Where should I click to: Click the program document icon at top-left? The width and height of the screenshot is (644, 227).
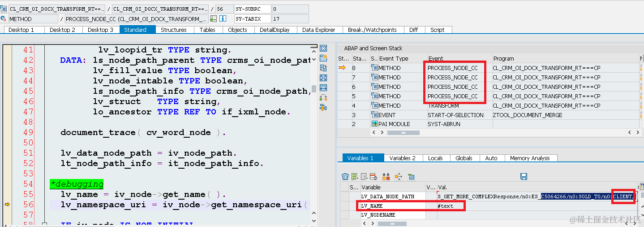(x=4, y=9)
